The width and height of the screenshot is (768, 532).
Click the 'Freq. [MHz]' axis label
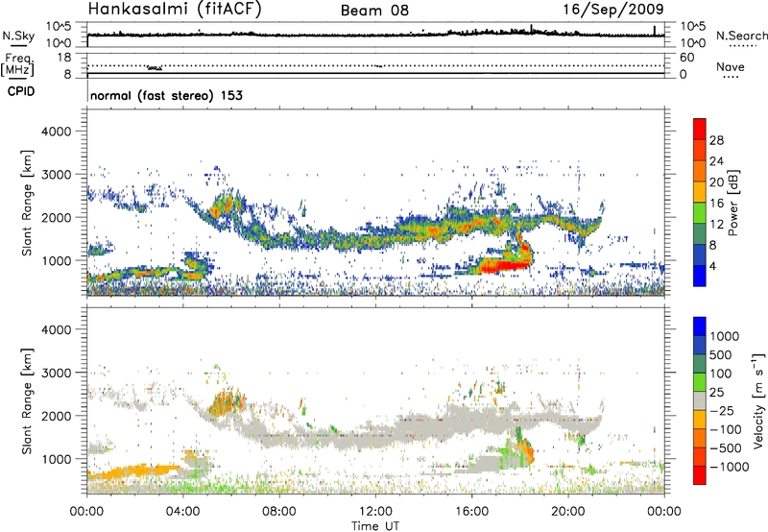tap(18, 64)
